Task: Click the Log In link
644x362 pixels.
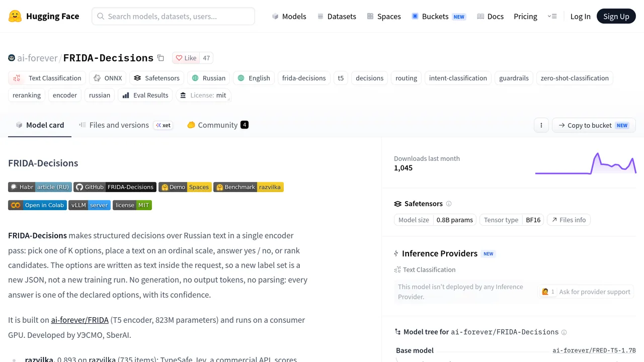Action: 580,16
